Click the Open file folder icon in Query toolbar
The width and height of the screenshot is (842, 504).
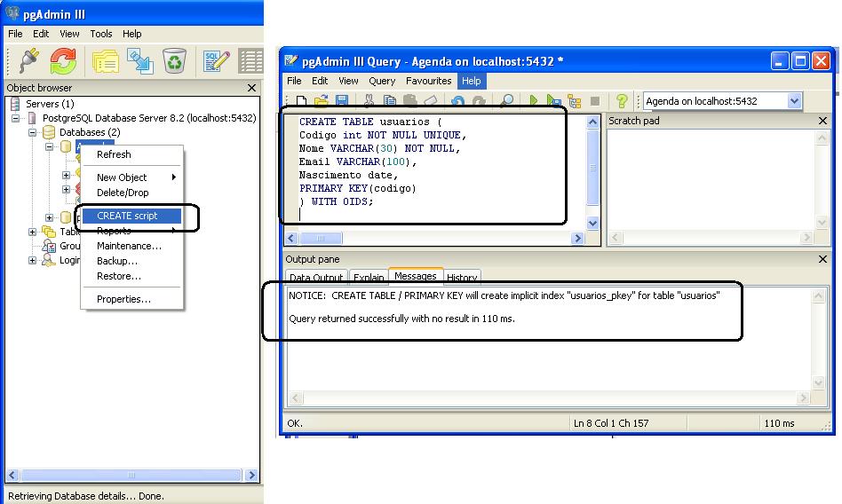click(322, 101)
